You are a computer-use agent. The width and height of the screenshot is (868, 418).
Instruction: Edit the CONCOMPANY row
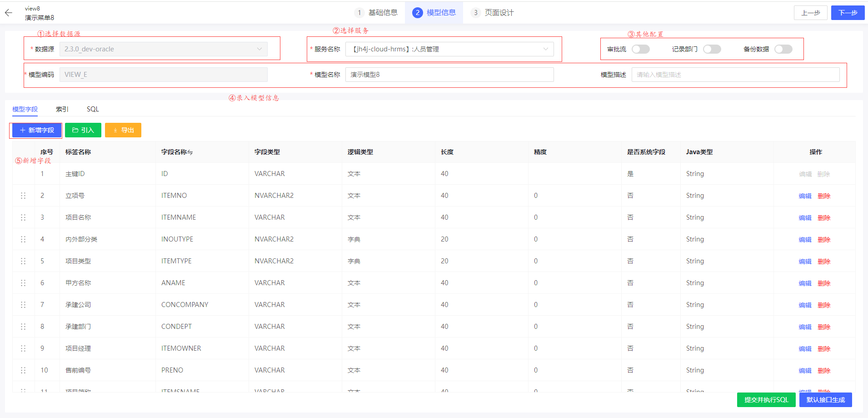click(805, 305)
